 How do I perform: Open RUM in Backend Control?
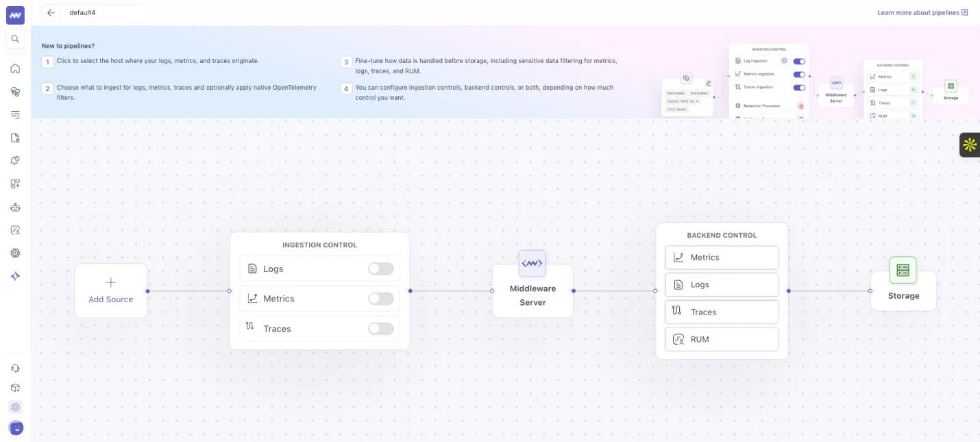pyautogui.click(x=722, y=339)
